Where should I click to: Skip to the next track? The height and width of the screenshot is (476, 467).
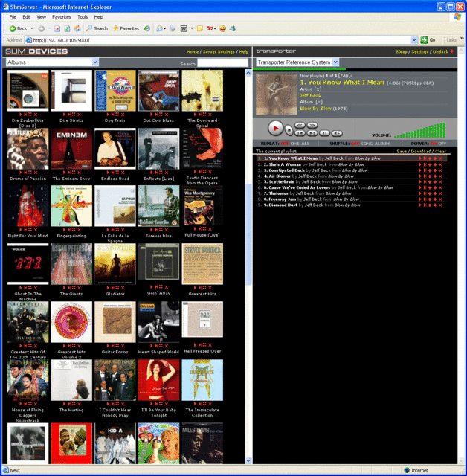tap(312, 133)
